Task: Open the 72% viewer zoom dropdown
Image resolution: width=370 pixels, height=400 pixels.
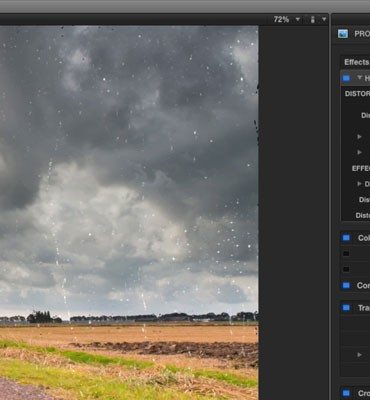Action: click(x=286, y=20)
